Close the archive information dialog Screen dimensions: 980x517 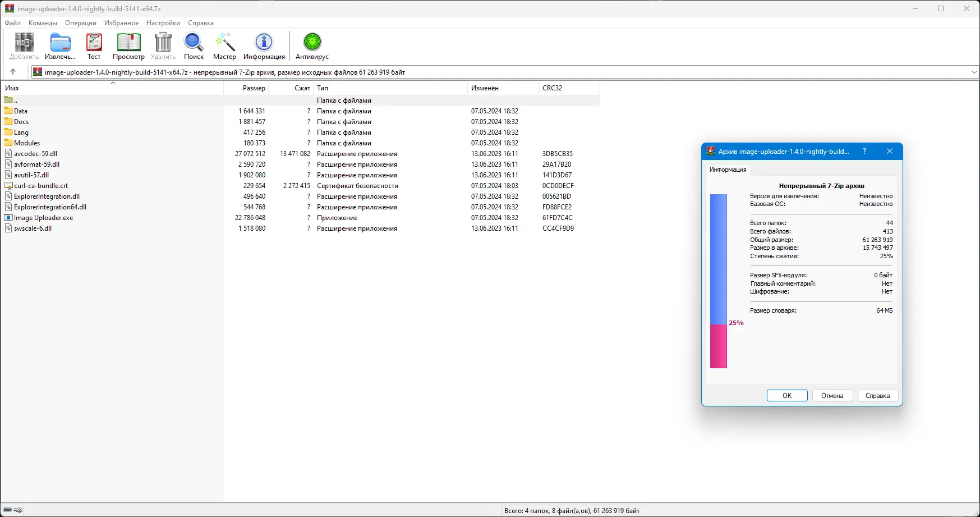coord(890,151)
